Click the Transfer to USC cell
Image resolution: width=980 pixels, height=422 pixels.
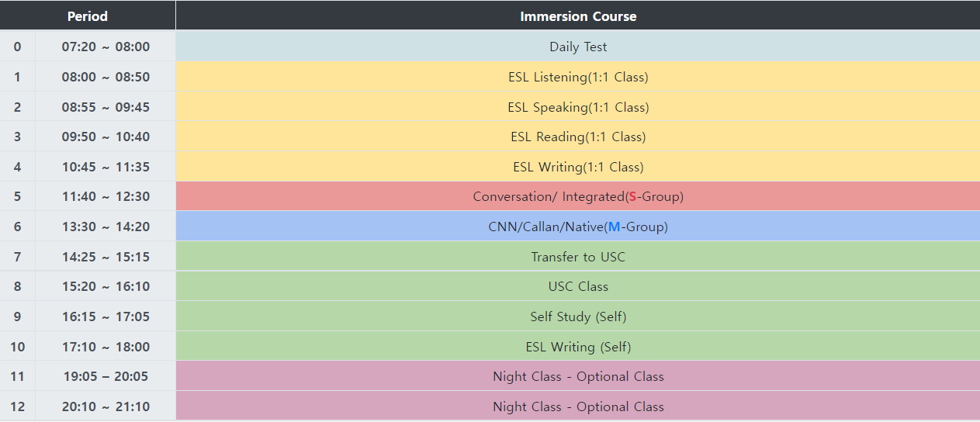point(578,257)
